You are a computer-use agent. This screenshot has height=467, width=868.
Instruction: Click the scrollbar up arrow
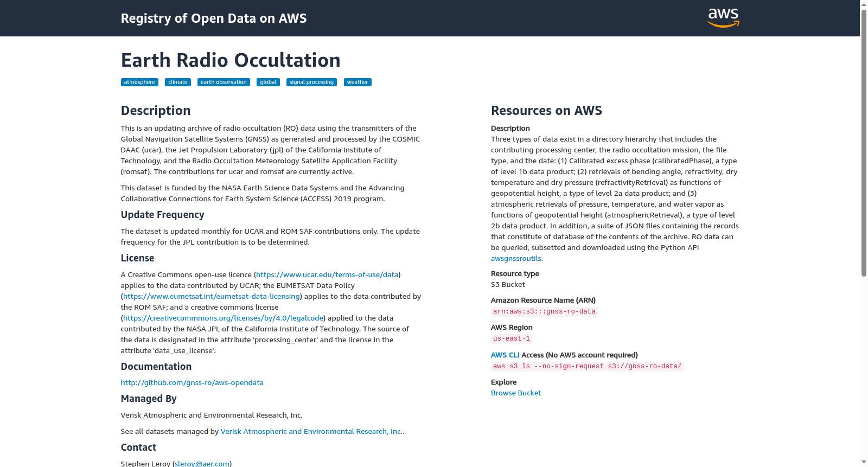(864, 4)
